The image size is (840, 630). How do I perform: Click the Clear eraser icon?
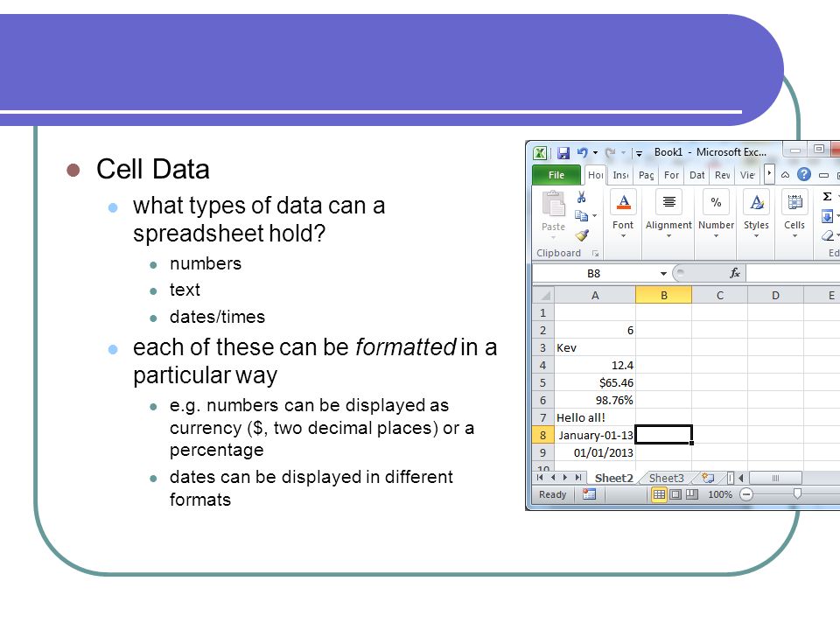coord(828,235)
